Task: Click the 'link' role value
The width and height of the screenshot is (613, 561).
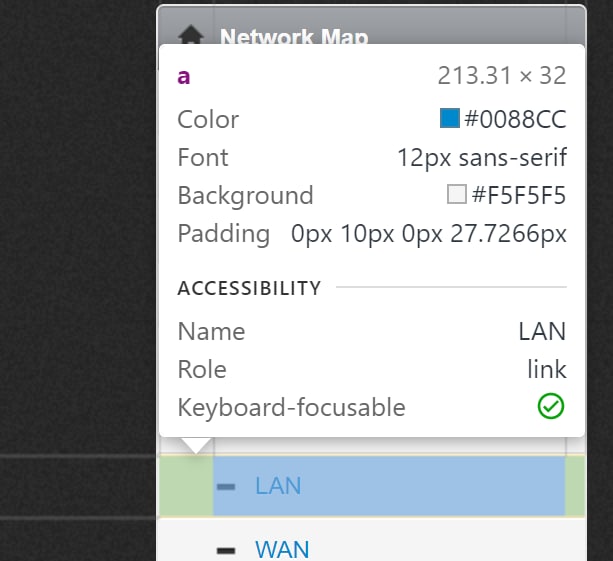Action: [547, 369]
